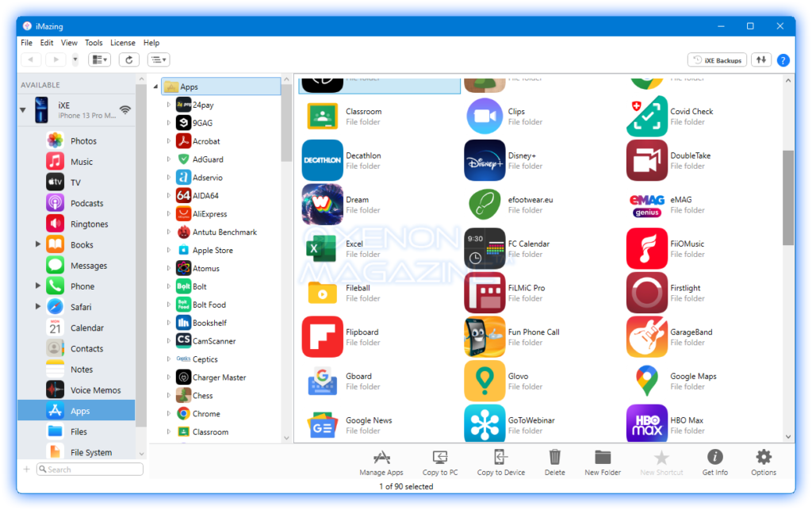
Task: Expand the Chrome app entry
Action: pyautogui.click(x=168, y=413)
